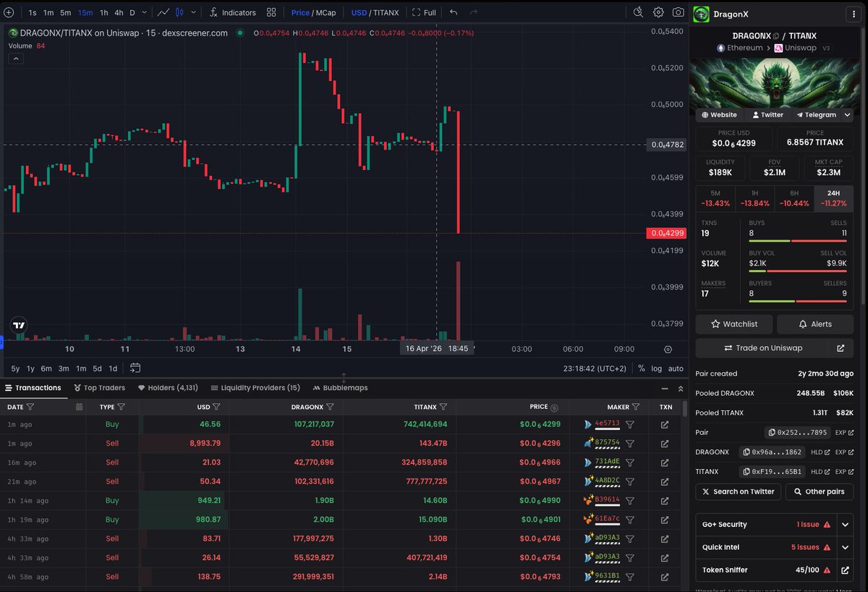Viewport: 868px width, 592px height.
Task: Open the DragonX Twitter link
Action: coord(767,115)
